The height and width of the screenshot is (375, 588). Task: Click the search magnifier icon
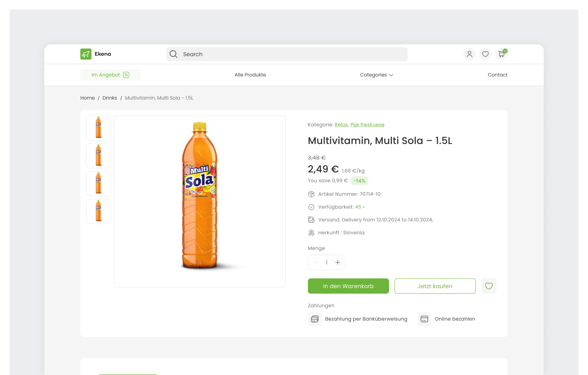pyautogui.click(x=173, y=54)
